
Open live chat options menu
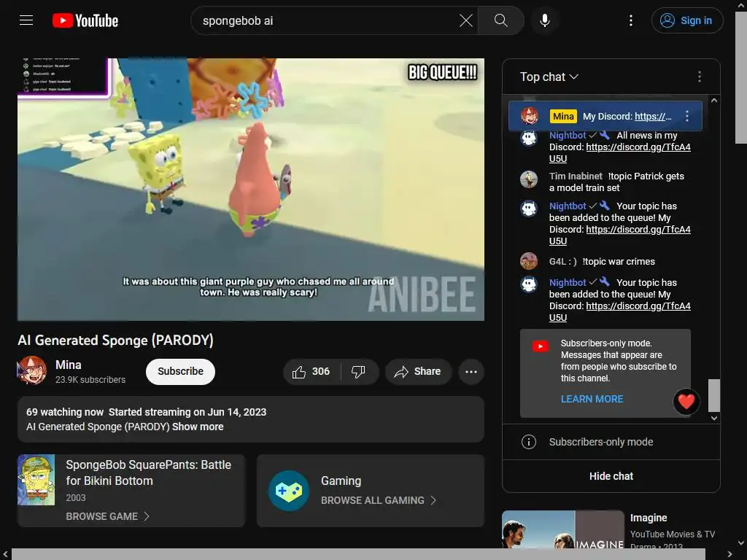(700, 77)
